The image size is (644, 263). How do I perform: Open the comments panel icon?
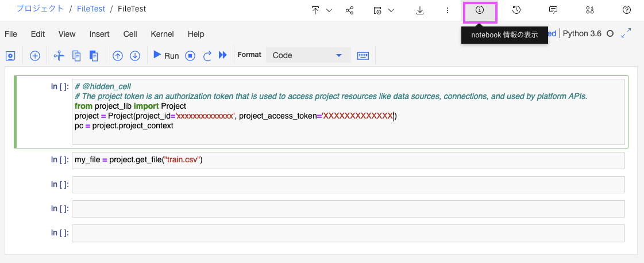[x=553, y=10]
